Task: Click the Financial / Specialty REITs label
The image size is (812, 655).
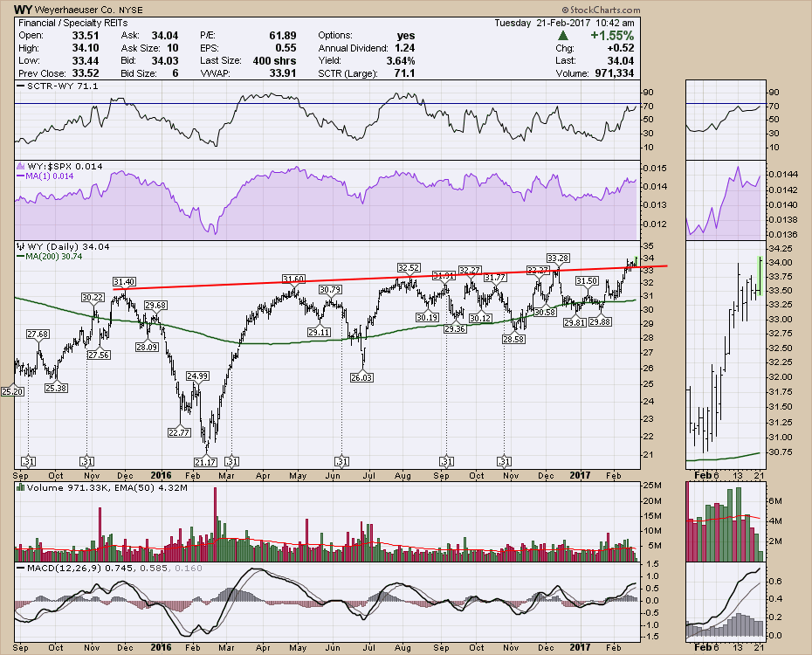Action: pos(72,23)
